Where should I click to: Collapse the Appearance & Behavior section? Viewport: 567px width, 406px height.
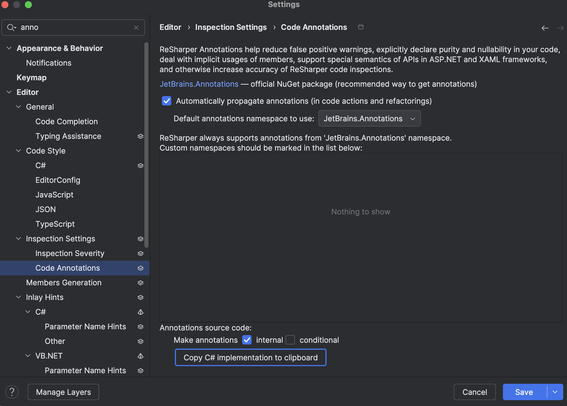(9, 48)
